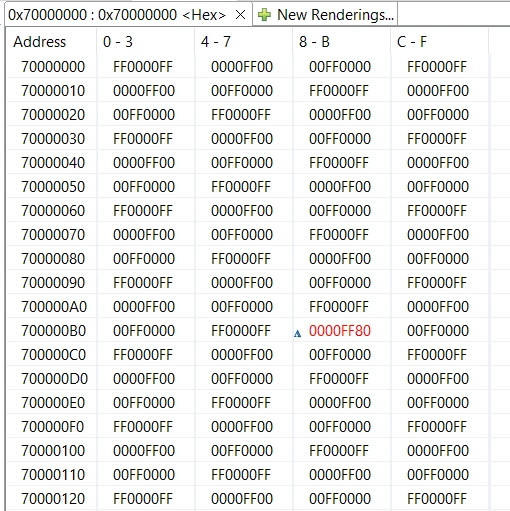
Task: Select C-F value in row 70000000
Action: point(437,67)
